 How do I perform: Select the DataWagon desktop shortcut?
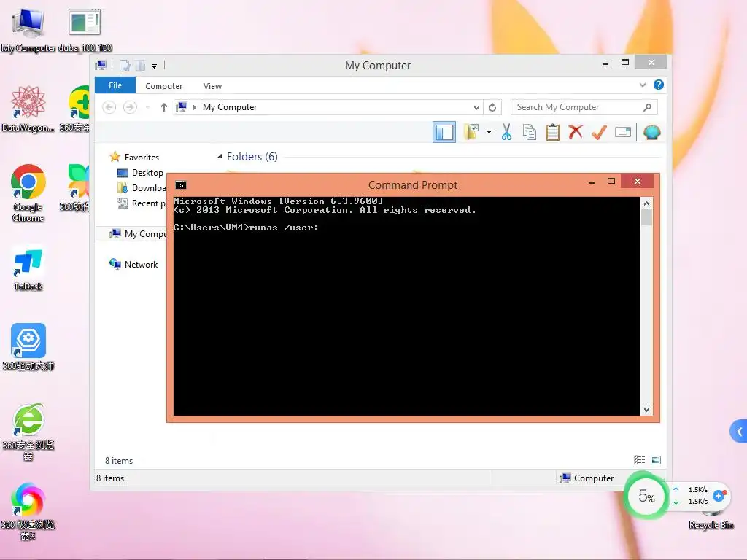(x=28, y=109)
